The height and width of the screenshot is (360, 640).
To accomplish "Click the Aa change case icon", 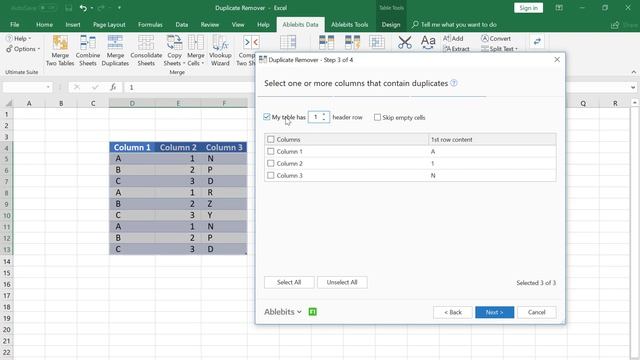I will pyautogui.click(x=428, y=42).
